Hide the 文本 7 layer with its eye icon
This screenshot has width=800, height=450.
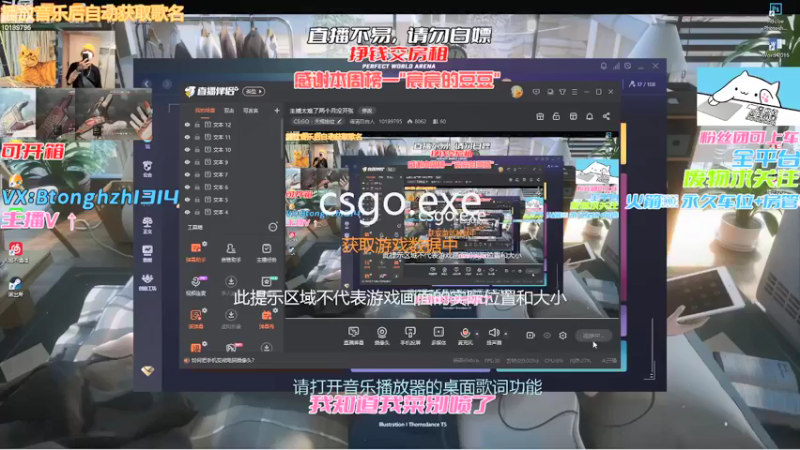[x=187, y=174]
